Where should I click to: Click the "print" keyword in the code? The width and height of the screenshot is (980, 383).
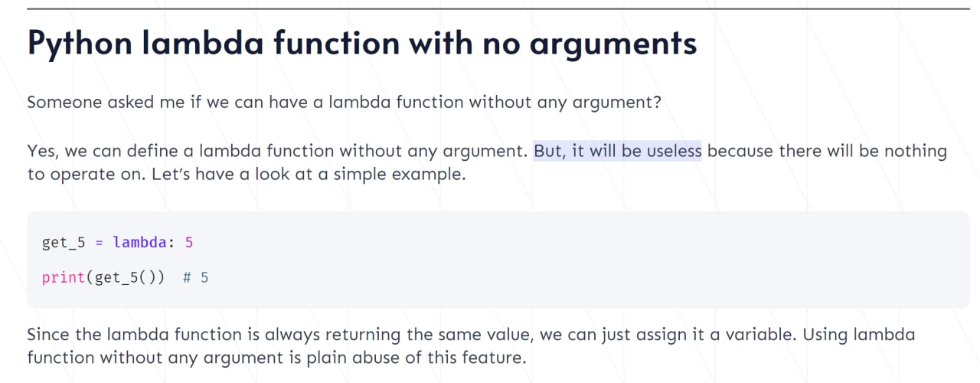(x=63, y=277)
